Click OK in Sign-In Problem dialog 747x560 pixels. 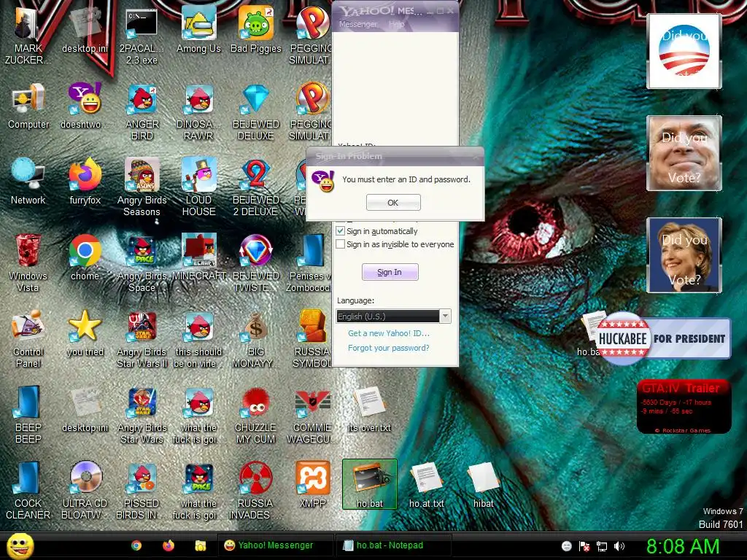[393, 203]
